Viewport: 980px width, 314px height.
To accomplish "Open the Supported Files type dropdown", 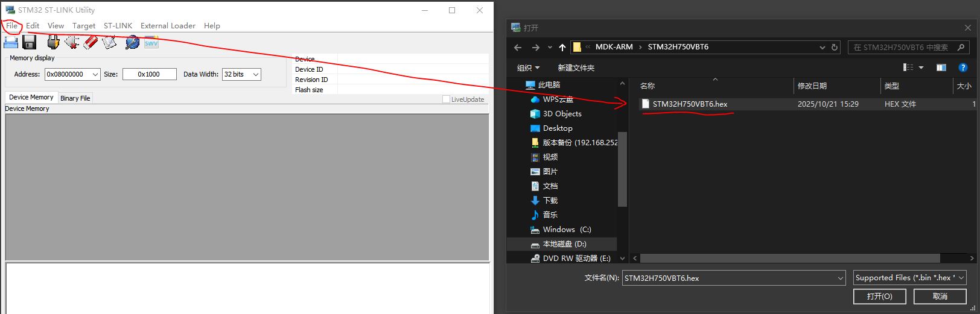I will coord(961,278).
